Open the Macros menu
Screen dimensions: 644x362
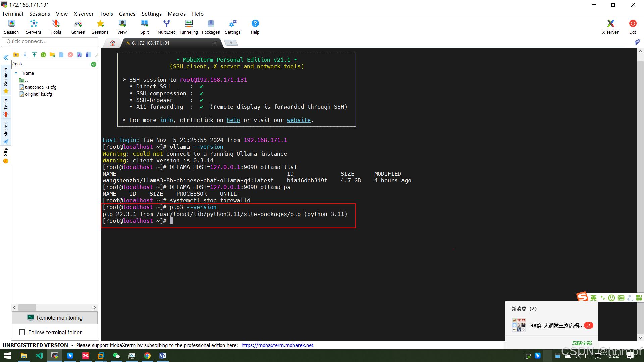click(177, 14)
